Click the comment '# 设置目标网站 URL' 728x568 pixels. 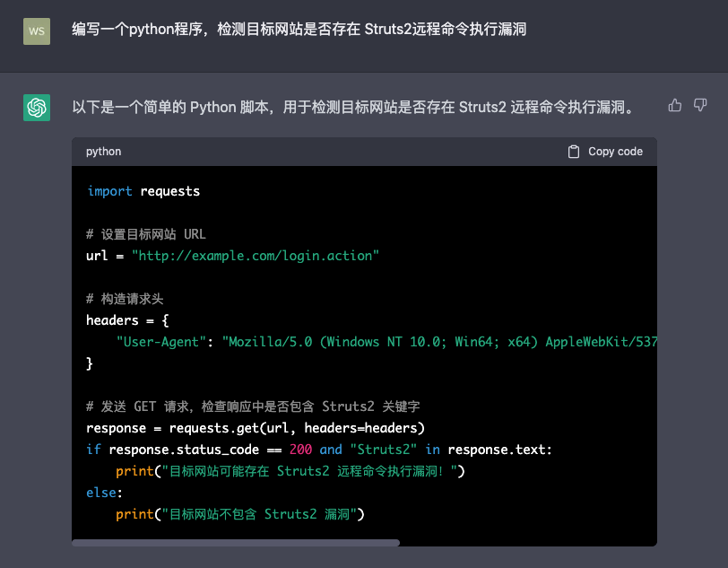point(146,234)
